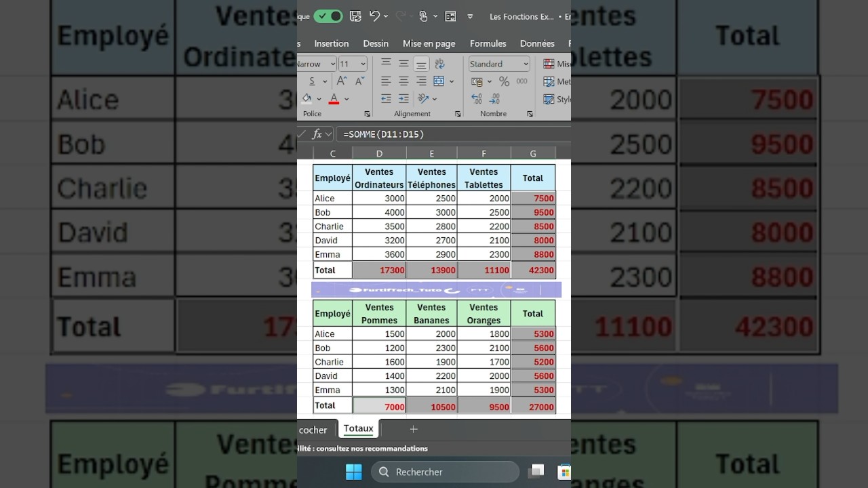Click conditional formatting icon
This screenshot has height=488, width=868.
(549, 64)
